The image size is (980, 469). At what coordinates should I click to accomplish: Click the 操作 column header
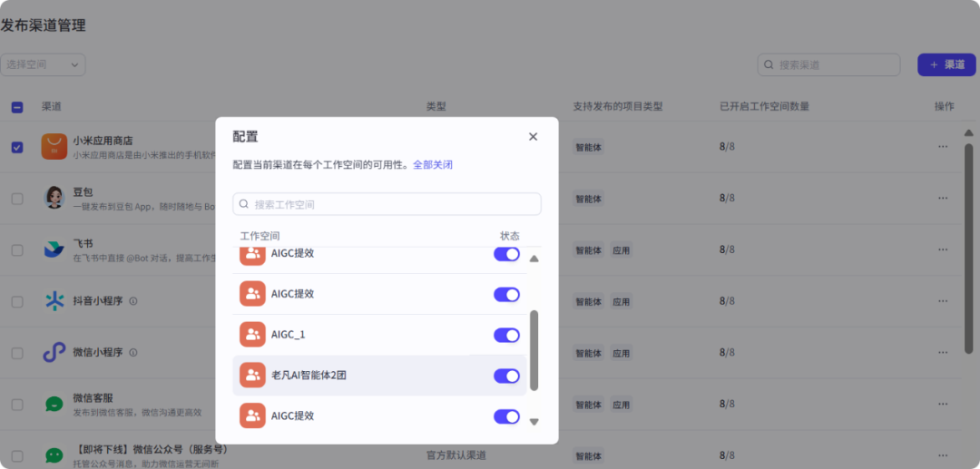coord(945,107)
